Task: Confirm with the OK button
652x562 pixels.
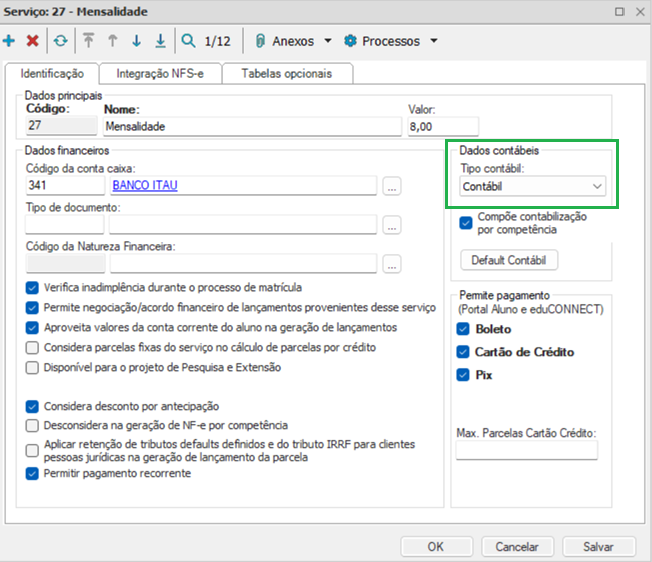Action: [436, 547]
